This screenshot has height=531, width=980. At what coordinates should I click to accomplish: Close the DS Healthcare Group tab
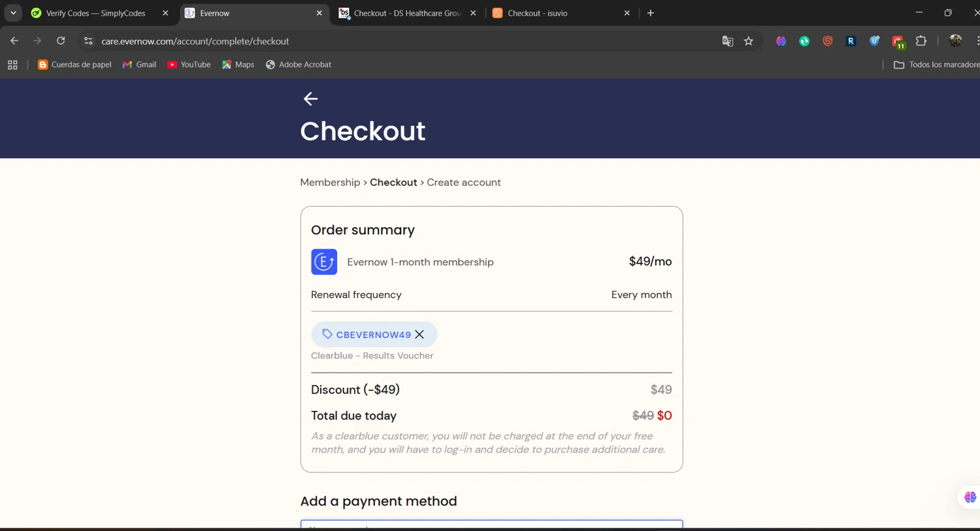click(x=473, y=13)
